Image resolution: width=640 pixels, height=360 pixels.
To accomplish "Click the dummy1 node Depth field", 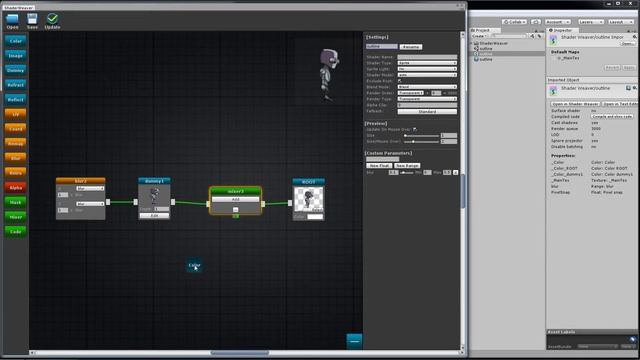I will pyautogui.click(x=162, y=209).
